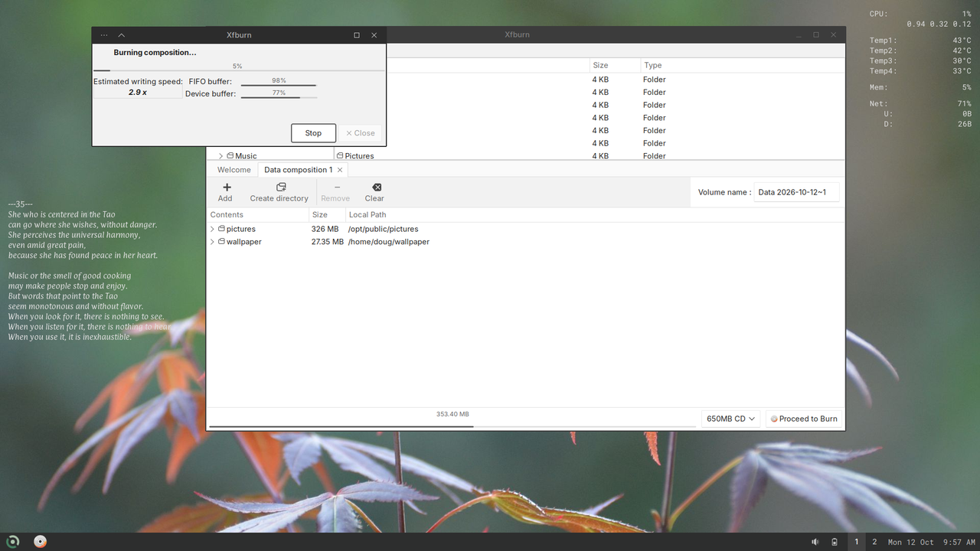Click the composition size usage bar
The width and height of the screenshot is (980, 551).
pyautogui.click(x=452, y=425)
